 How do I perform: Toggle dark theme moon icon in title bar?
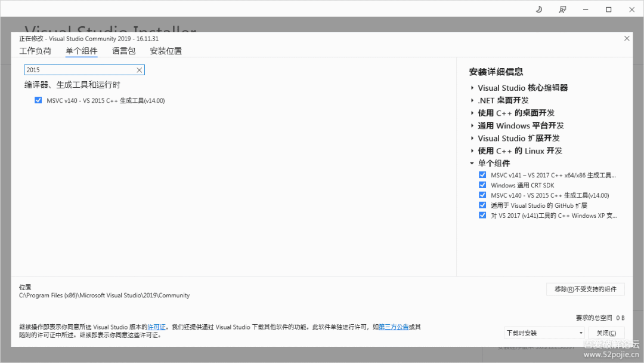tap(539, 10)
